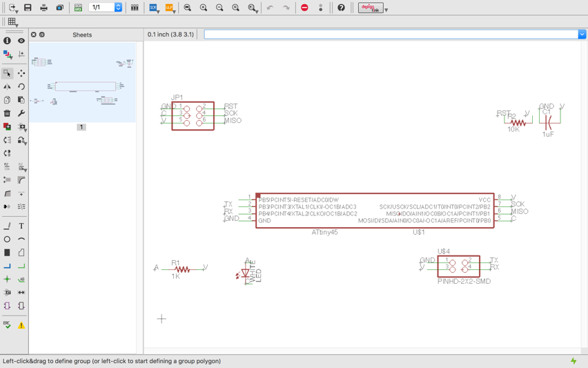
Task: Select the Group selection tool
Action: [7, 73]
